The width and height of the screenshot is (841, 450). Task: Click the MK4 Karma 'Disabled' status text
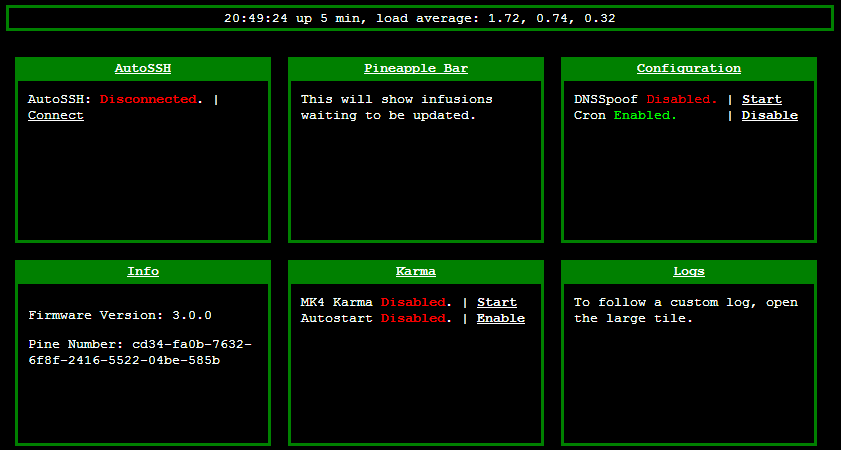coord(413,302)
